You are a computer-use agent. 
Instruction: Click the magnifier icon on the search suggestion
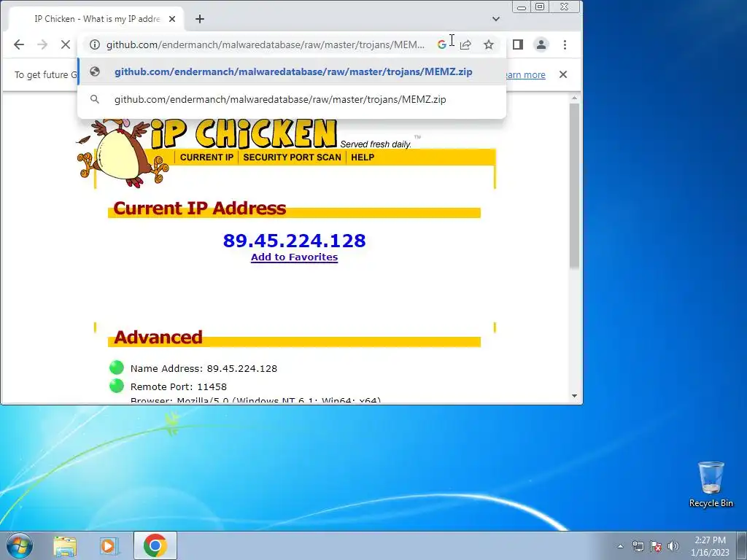pyautogui.click(x=95, y=99)
